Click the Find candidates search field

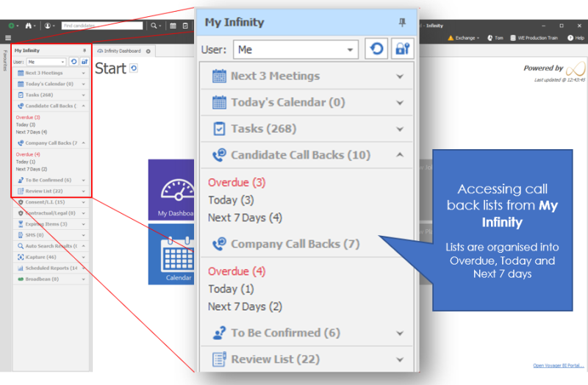point(102,25)
